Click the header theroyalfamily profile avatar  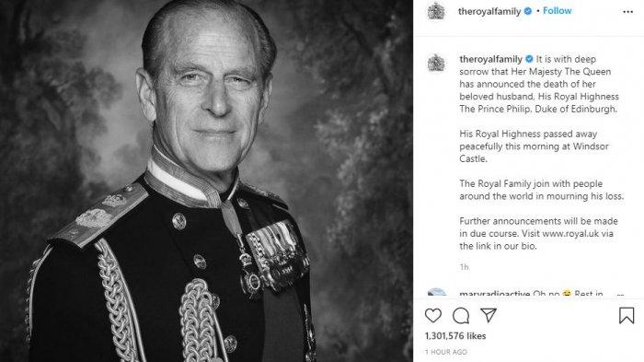436,11
